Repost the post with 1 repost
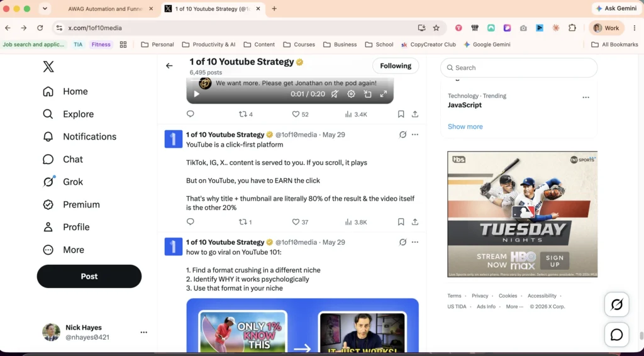 pyautogui.click(x=245, y=222)
